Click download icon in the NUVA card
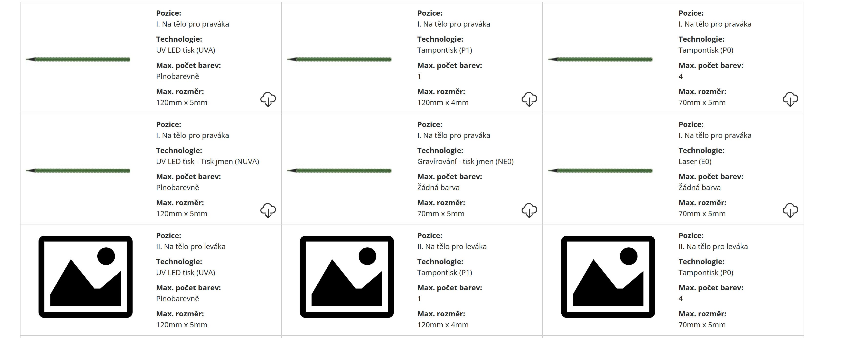The image size is (868, 338). pos(268,210)
